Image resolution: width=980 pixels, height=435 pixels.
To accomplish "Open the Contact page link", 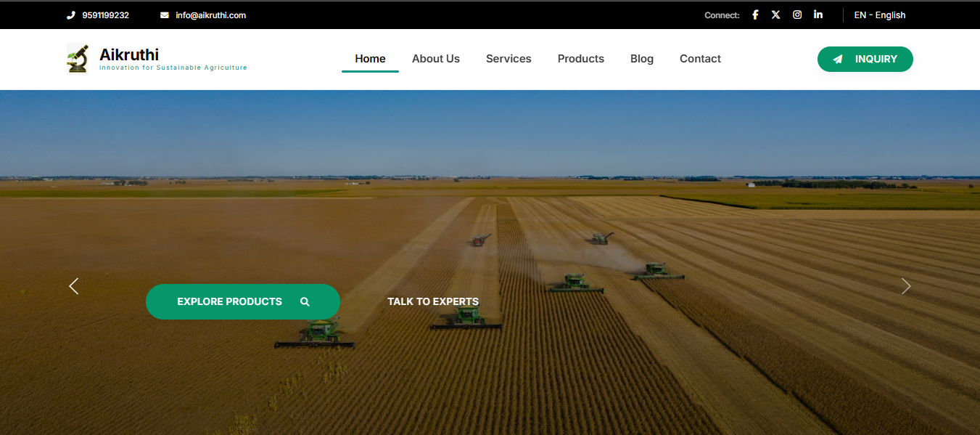I will (x=700, y=59).
